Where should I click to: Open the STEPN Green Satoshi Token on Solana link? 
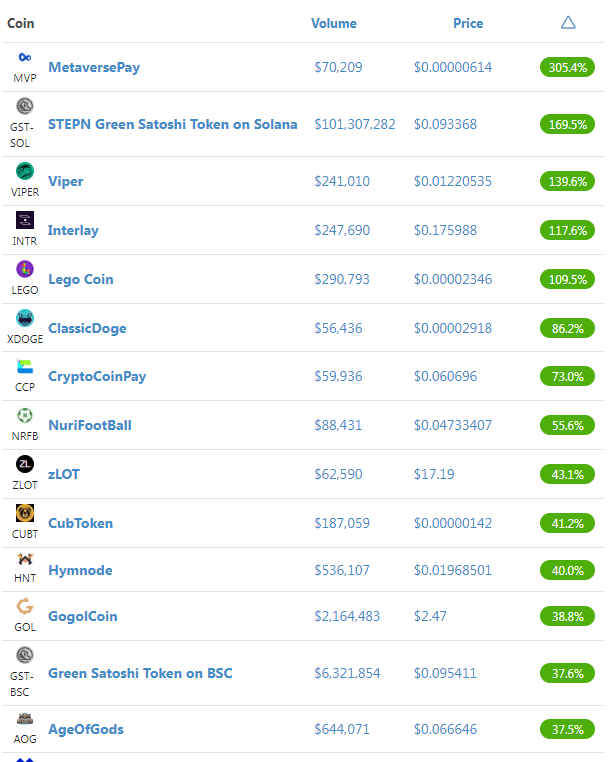(173, 124)
